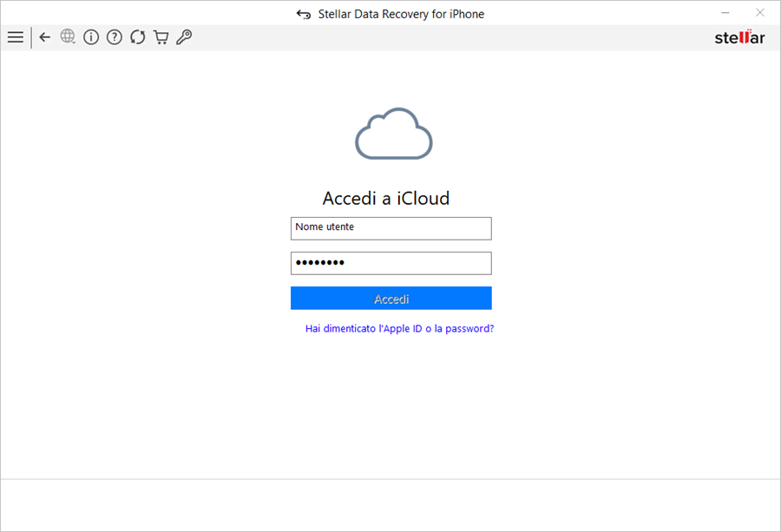The height and width of the screenshot is (532, 781).
Task: Close the Stellar Data Recovery window
Action: click(759, 13)
